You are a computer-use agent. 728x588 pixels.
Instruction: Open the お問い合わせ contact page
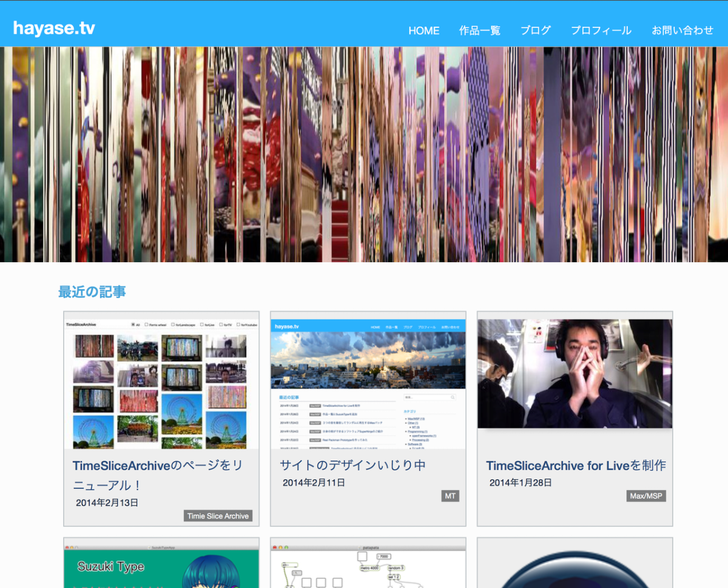click(682, 30)
